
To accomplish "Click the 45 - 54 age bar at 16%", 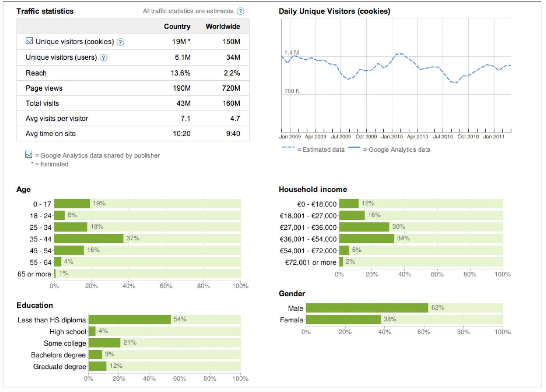I will [x=69, y=250].
